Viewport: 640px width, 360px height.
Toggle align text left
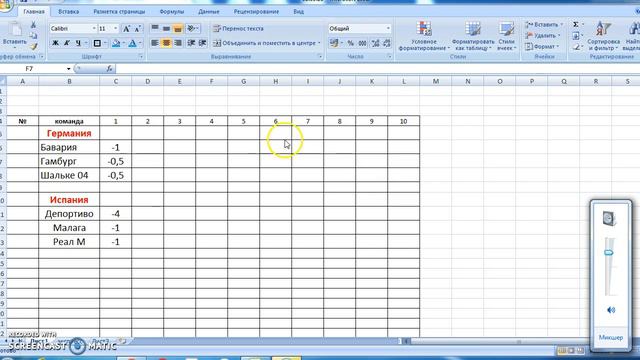pyautogui.click(x=155, y=43)
